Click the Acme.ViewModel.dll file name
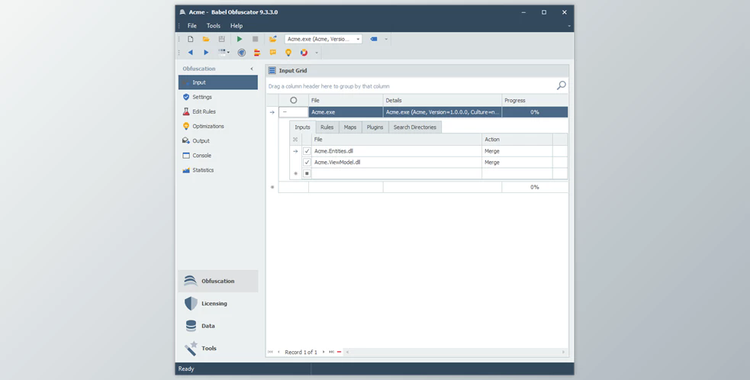 337,162
